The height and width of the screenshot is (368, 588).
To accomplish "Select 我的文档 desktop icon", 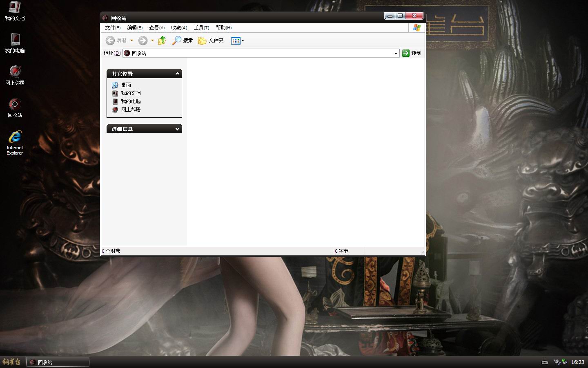I will (15, 11).
